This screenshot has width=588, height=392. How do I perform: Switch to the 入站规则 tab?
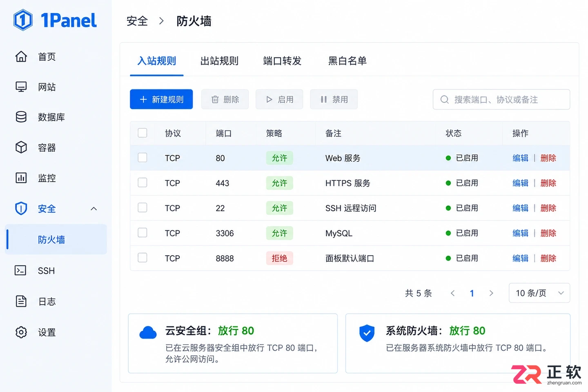tap(157, 61)
